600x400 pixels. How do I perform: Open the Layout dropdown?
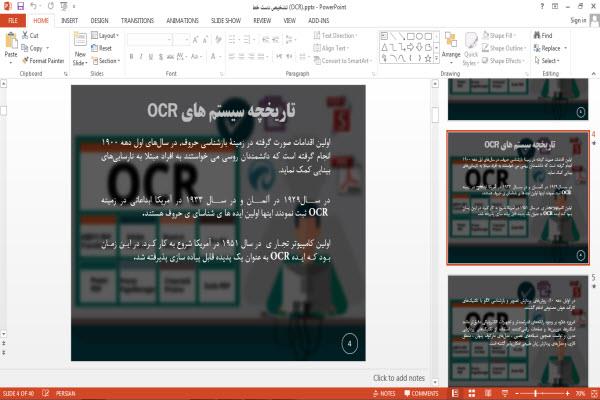click(x=105, y=35)
